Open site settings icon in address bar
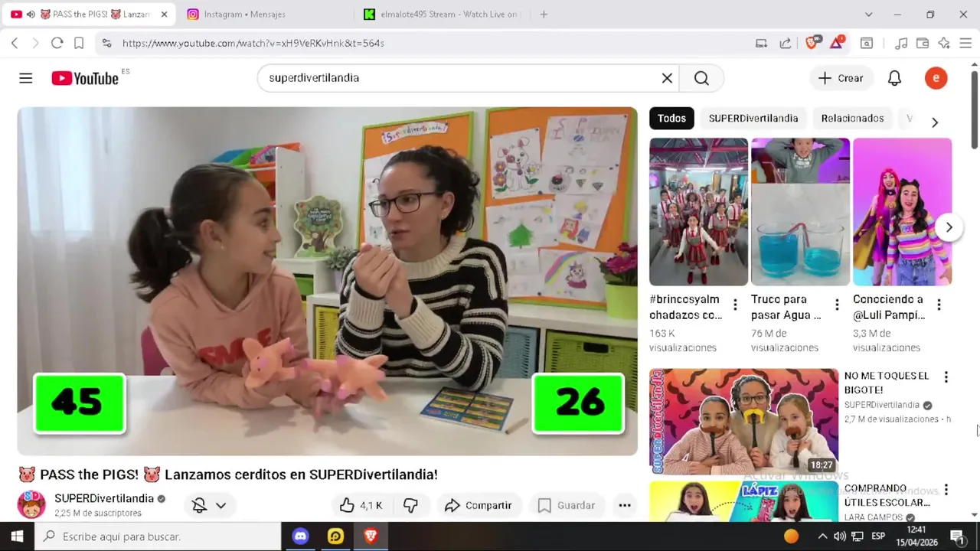 (x=106, y=43)
